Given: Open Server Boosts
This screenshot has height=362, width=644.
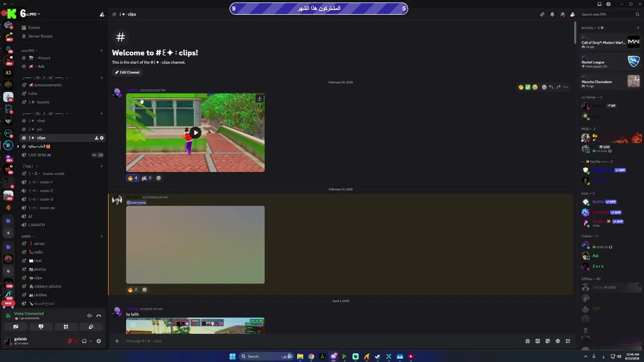Looking at the screenshot, I should (62, 36).
